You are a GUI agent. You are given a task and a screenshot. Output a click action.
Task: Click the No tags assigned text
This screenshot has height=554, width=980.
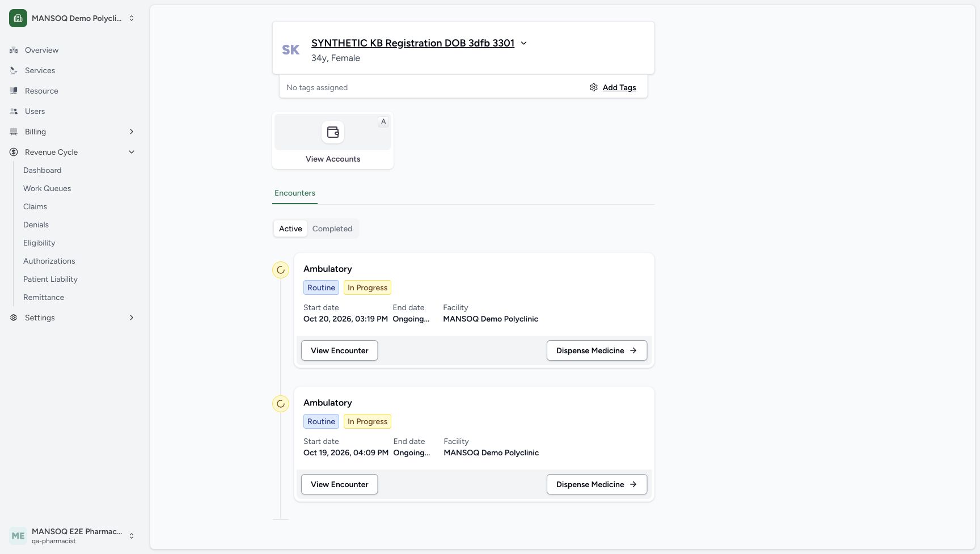click(317, 87)
